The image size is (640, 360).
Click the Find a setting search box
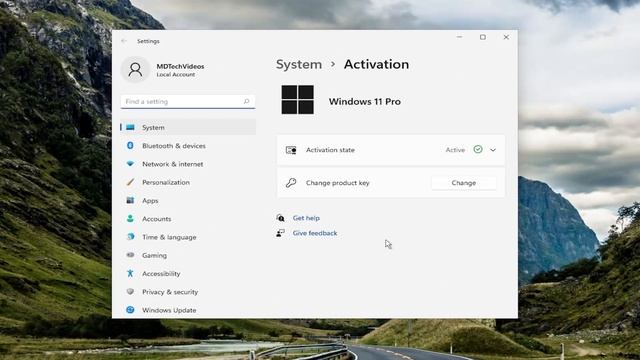[x=188, y=101]
